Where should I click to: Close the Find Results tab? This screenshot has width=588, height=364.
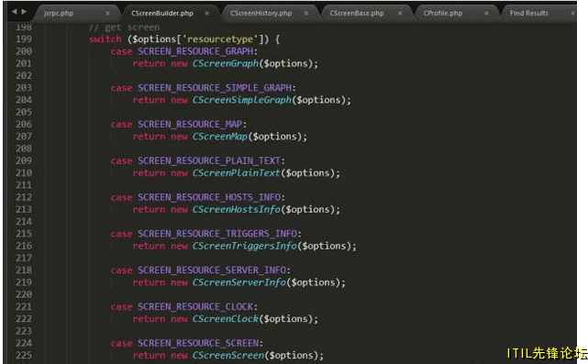coord(572,14)
